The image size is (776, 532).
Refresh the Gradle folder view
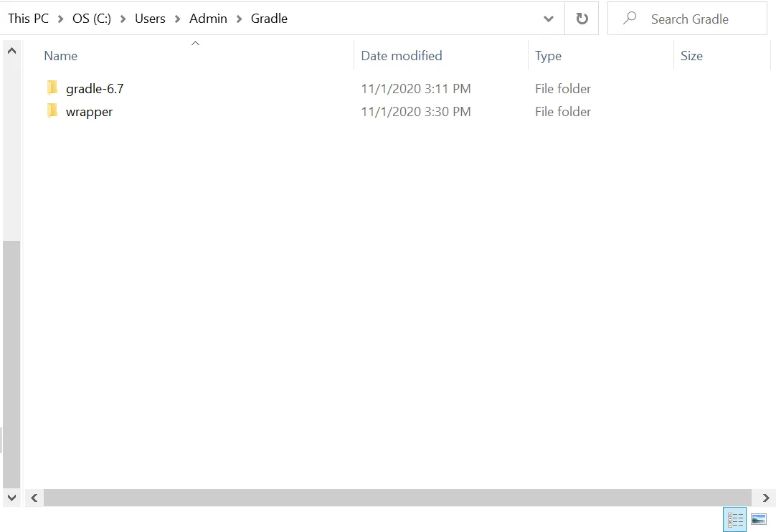pos(582,19)
